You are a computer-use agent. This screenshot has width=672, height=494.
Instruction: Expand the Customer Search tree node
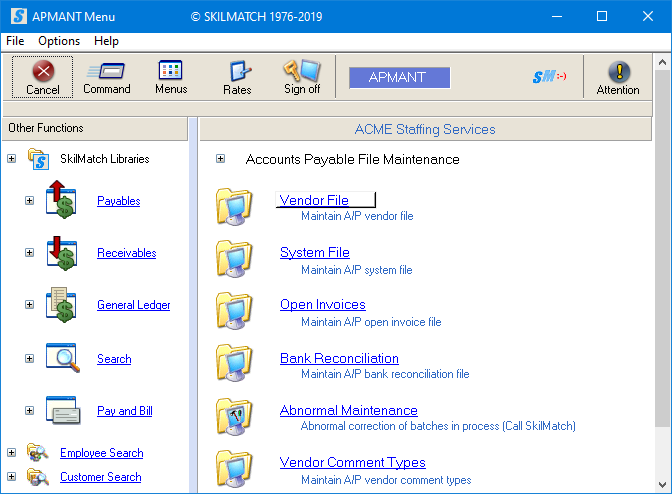point(12,476)
